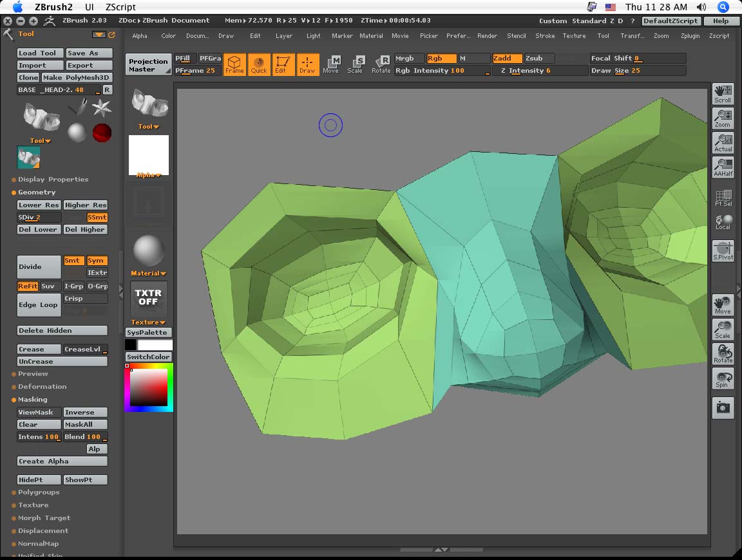This screenshot has width=742, height=560.
Task: Open the Texture dropdown under TXTR OFF
Action: point(149,322)
